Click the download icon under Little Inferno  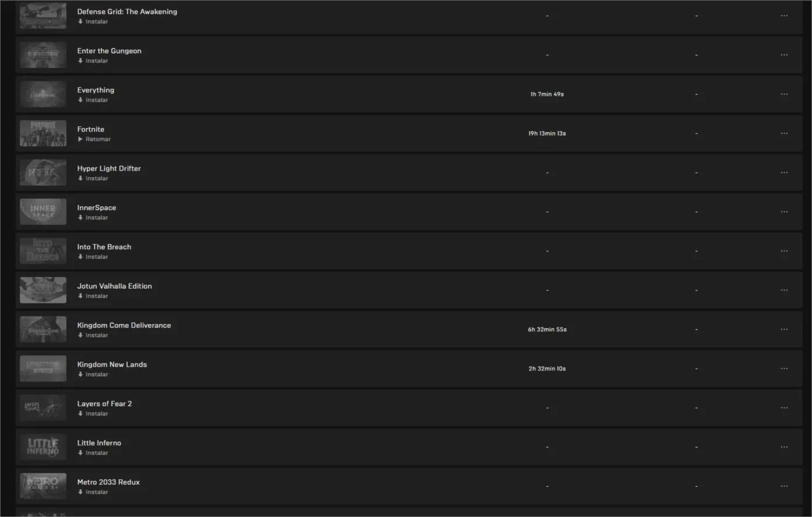[81, 453]
